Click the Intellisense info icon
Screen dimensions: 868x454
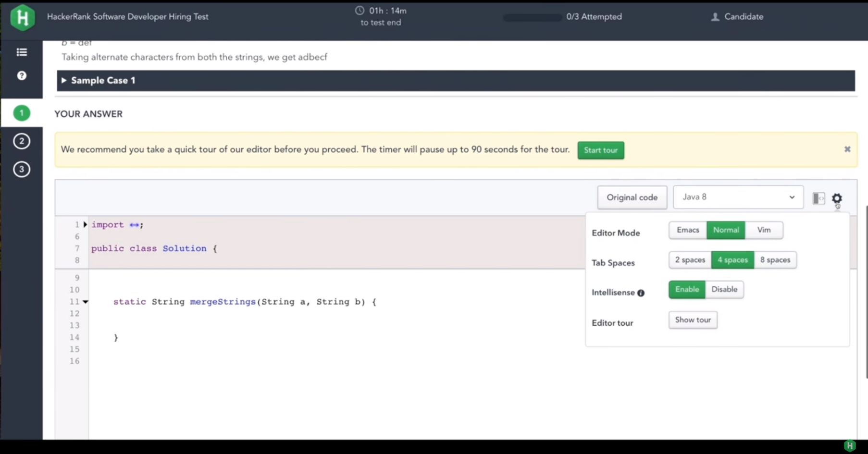(641, 293)
